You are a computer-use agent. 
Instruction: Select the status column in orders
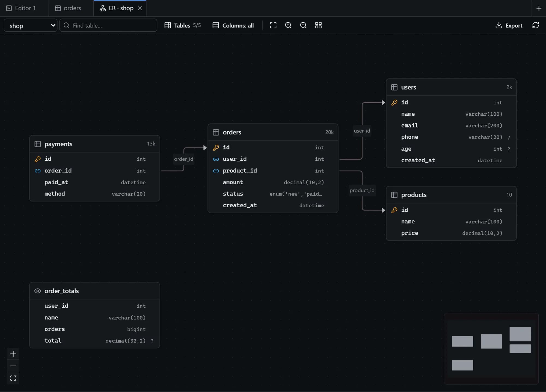pyautogui.click(x=273, y=194)
